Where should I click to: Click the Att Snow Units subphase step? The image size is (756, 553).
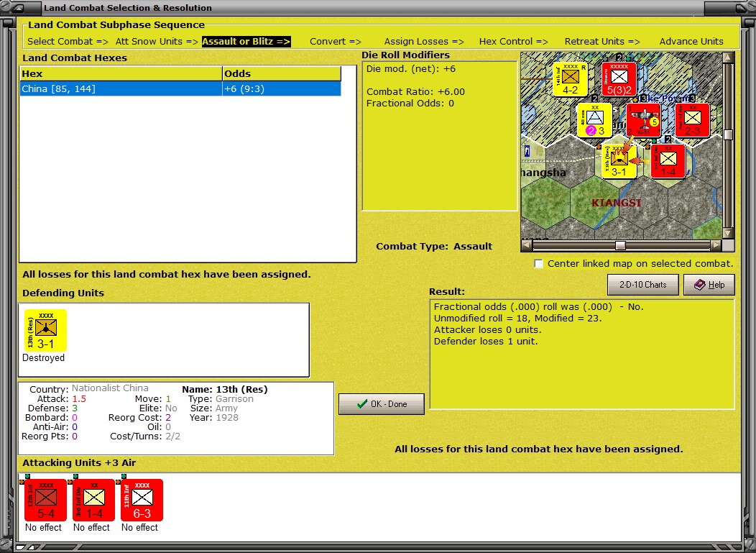157,42
